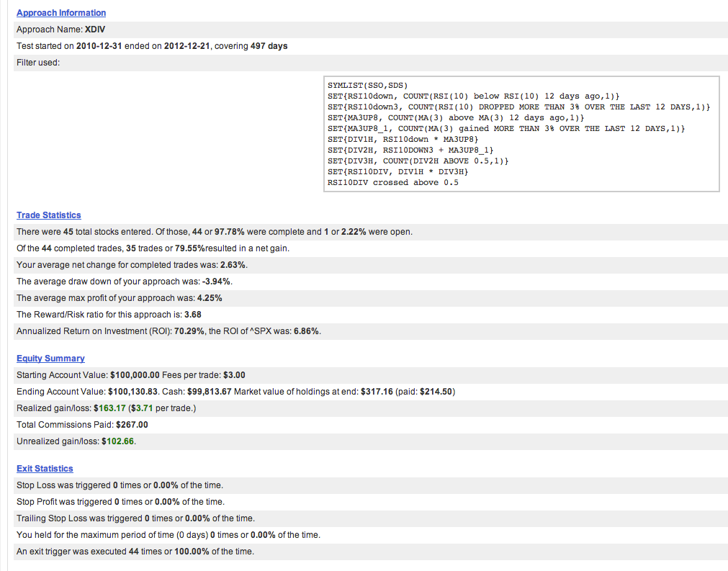This screenshot has height=571, width=728.
Task: Click the 'Trailing Stop Loss was triggered' row
Action: pyautogui.click(x=135, y=518)
